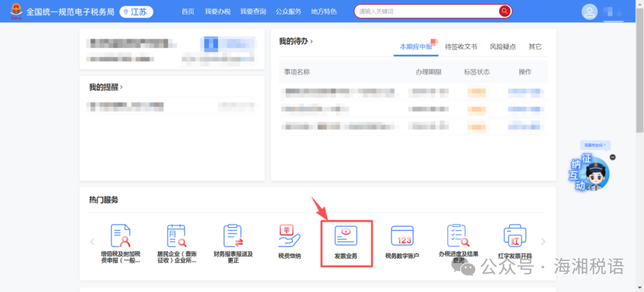Switch to the 其它 tab
Viewport: 644px width, 292px height.
(535, 47)
